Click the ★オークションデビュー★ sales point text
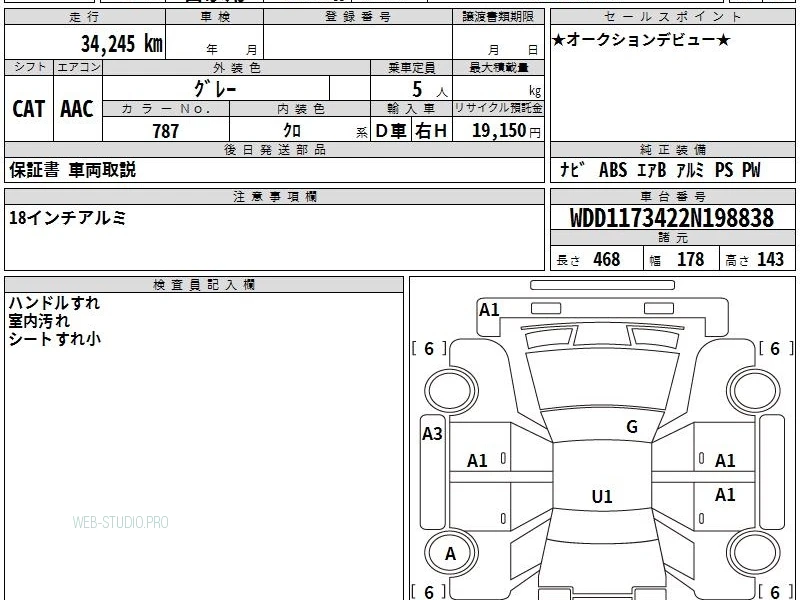 coord(641,40)
